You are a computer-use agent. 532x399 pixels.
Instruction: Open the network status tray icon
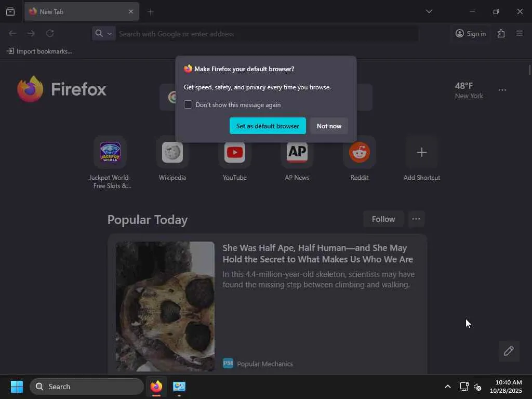(x=464, y=387)
